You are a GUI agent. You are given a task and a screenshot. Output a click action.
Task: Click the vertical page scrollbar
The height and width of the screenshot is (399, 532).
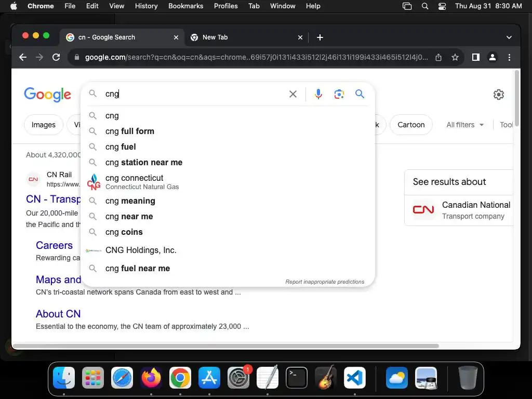[517, 98]
